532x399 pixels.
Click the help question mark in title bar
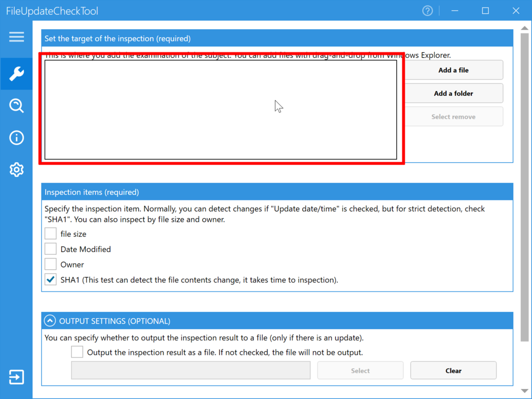(x=427, y=11)
